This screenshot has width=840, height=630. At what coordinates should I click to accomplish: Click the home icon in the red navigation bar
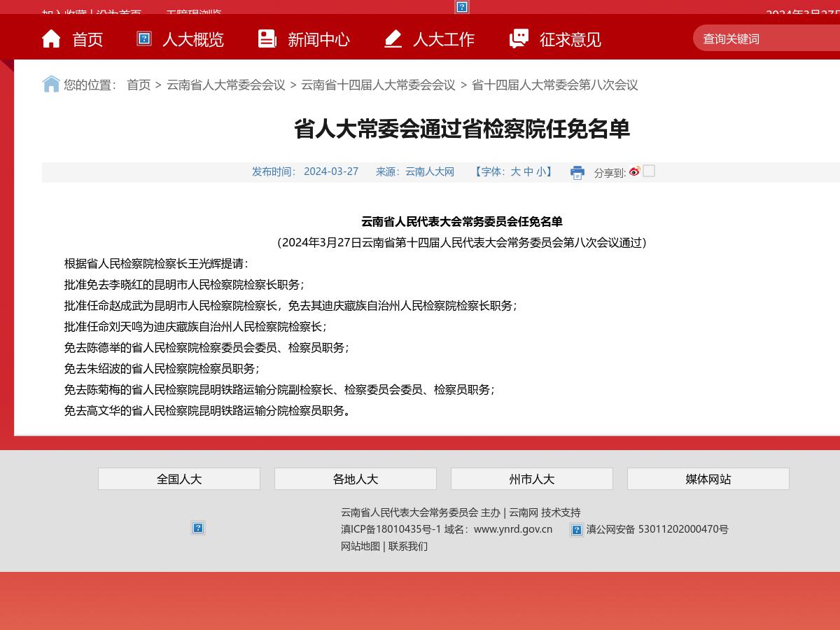click(51, 38)
